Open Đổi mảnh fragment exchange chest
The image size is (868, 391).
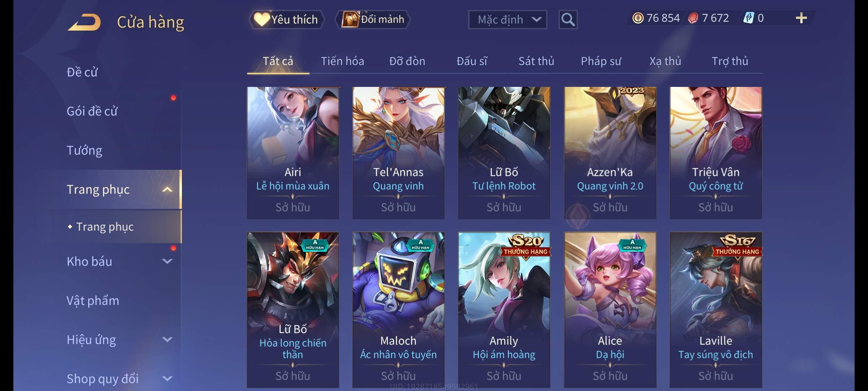[x=373, y=20]
